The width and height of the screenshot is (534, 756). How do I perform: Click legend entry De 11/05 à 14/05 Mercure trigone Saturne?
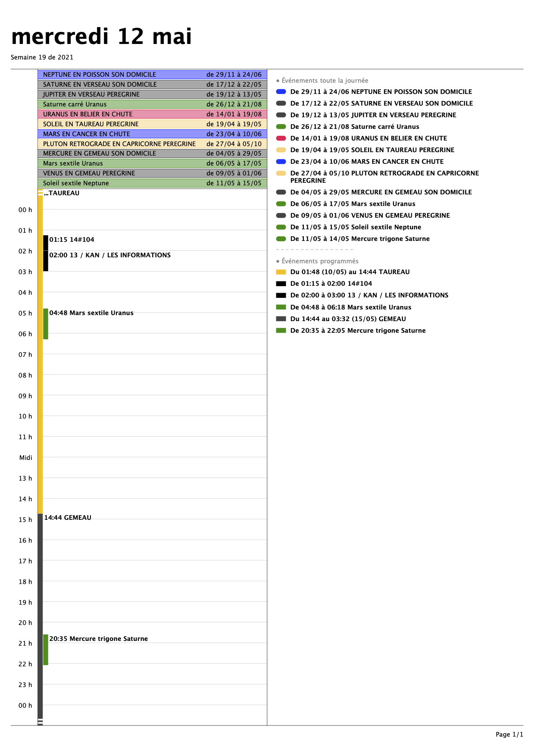coord(360,239)
